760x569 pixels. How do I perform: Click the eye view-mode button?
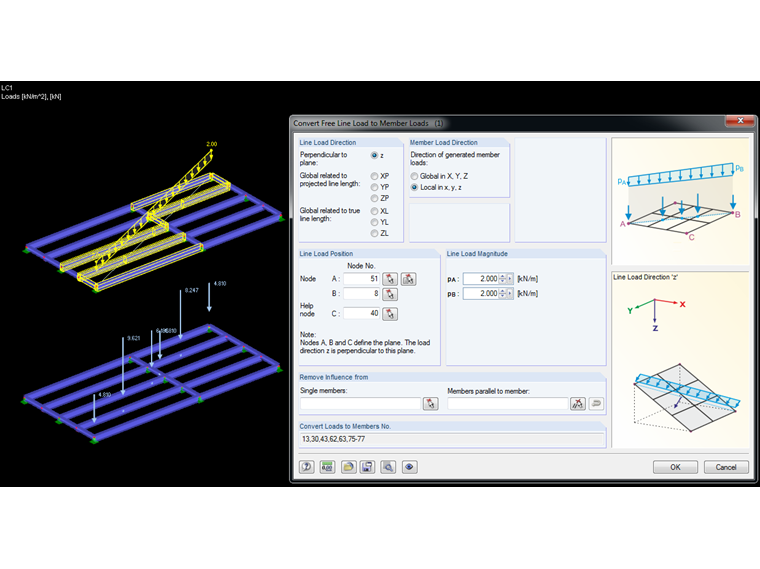410,467
